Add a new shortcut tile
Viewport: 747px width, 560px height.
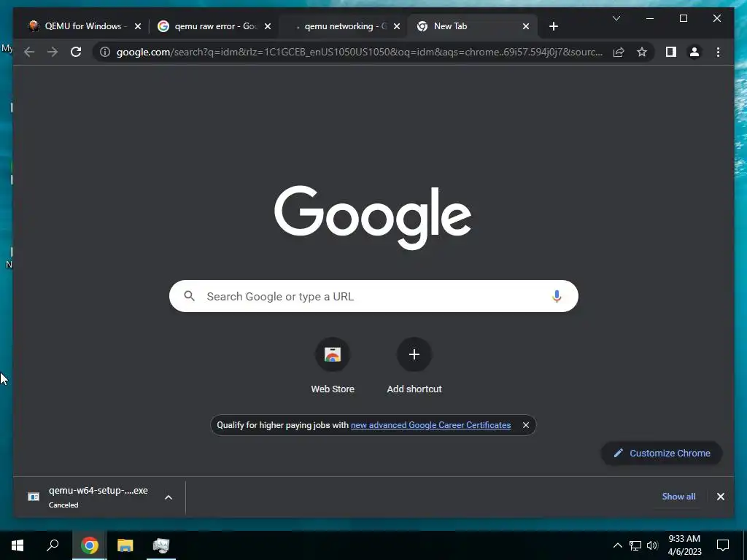[414, 366]
